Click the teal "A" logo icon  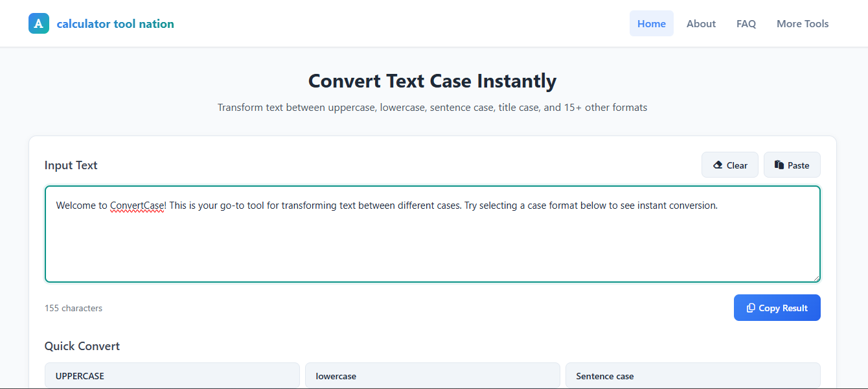[x=39, y=23]
